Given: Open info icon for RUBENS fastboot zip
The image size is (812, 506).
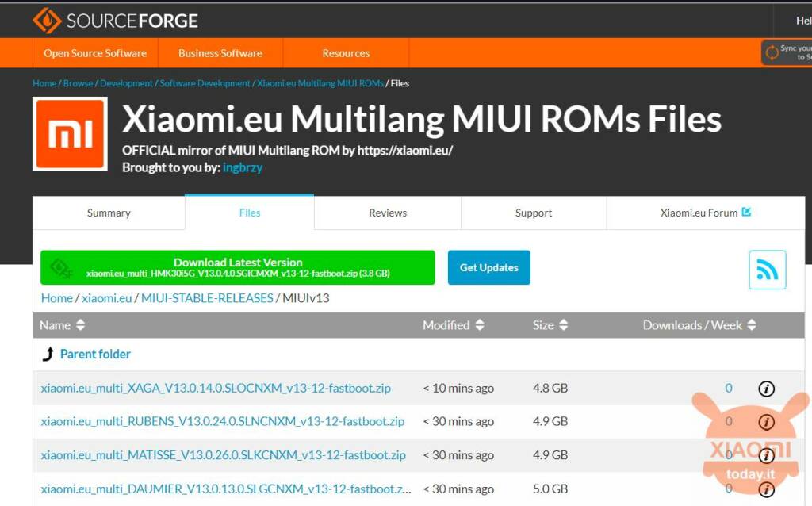Looking at the screenshot, I should pos(767,422).
